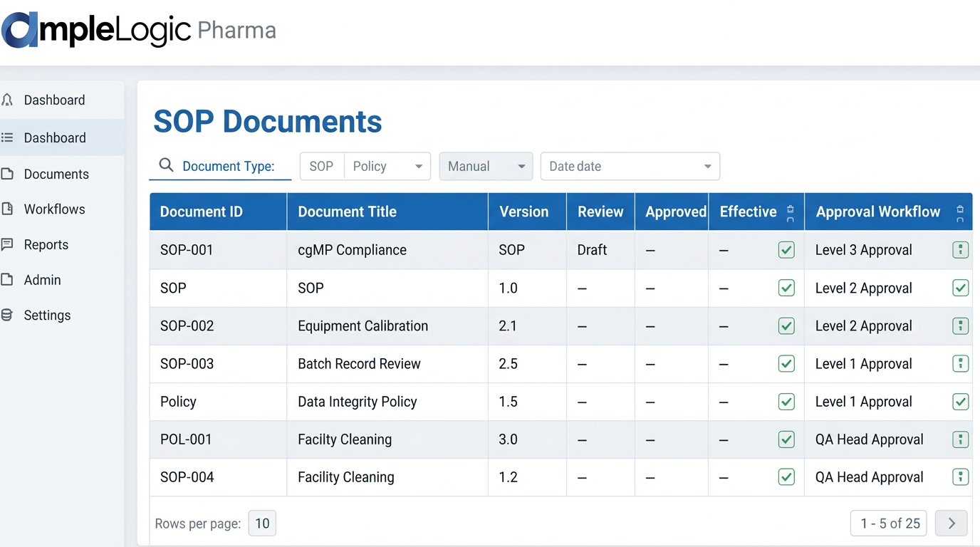Go to the next page of results

coord(951,523)
